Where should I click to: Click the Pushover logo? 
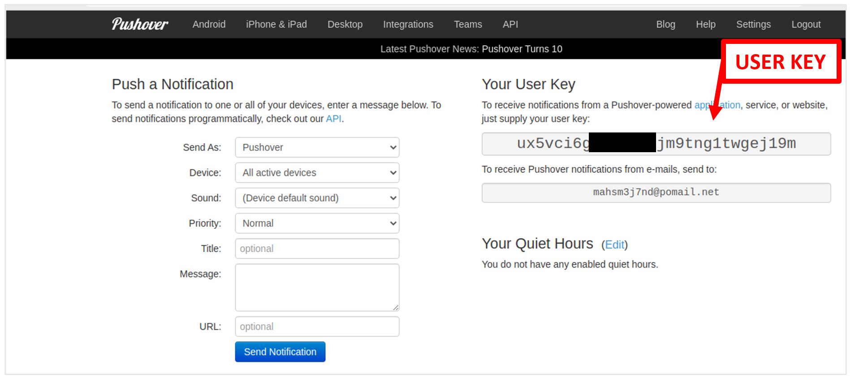point(140,24)
